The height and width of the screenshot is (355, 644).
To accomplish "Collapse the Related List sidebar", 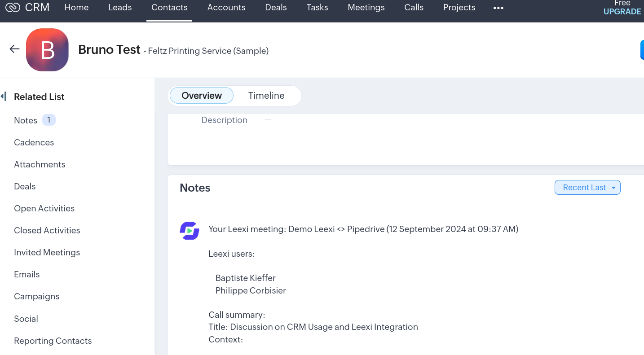I will point(3,96).
